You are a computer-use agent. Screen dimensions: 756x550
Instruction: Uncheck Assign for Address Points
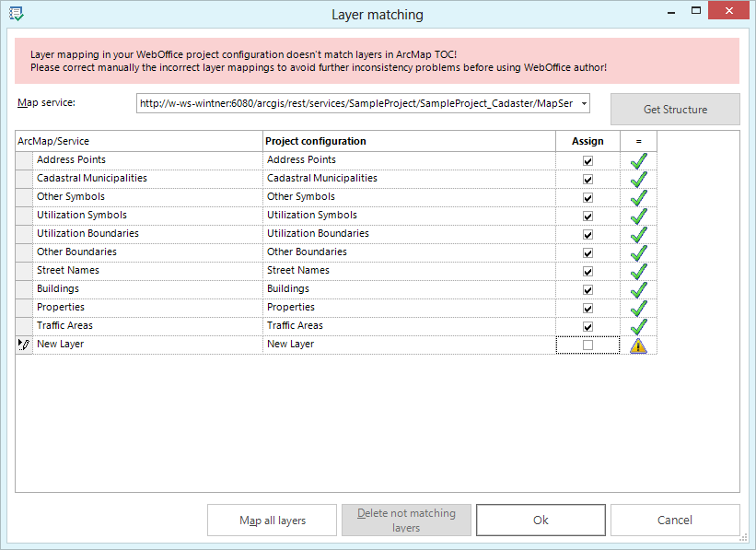point(587,160)
